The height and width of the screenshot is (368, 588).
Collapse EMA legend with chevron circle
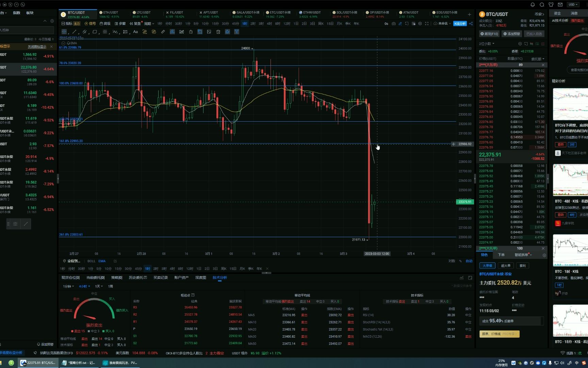(x=63, y=43)
